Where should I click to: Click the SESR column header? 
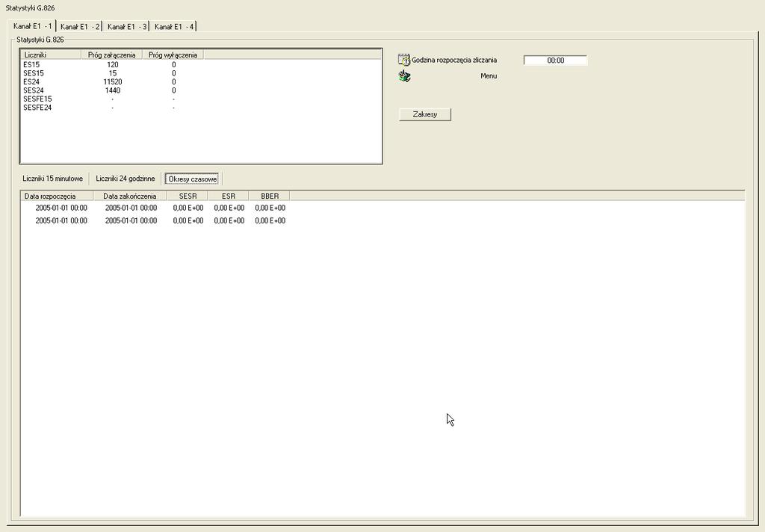pos(188,196)
